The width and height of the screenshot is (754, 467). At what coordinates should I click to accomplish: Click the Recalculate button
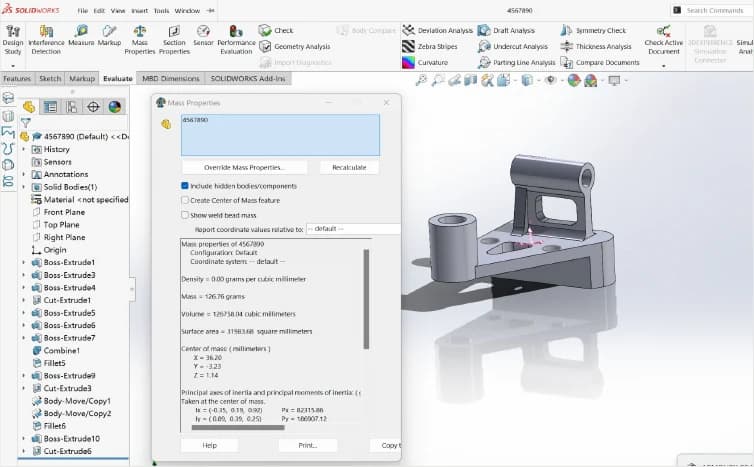[x=349, y=167]
